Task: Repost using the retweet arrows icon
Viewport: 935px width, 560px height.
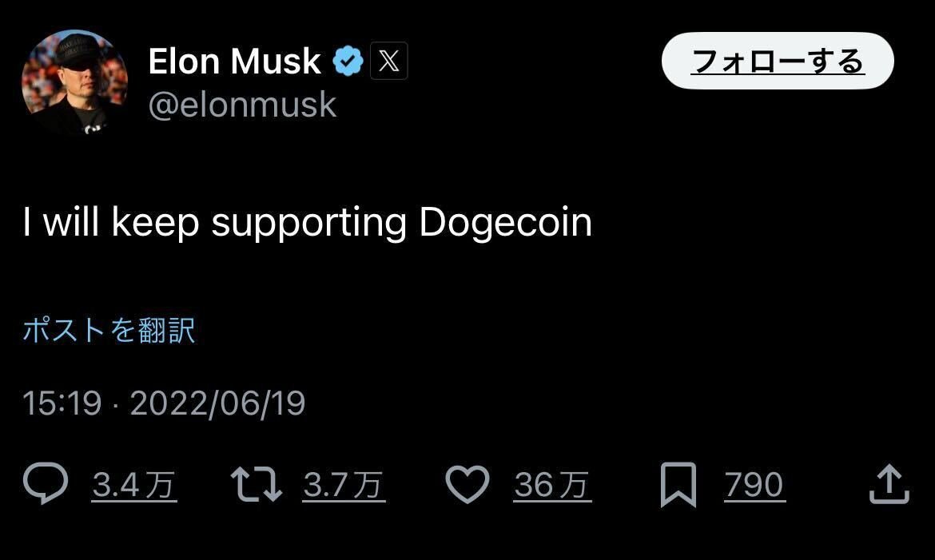Action: tap(256, 485)
